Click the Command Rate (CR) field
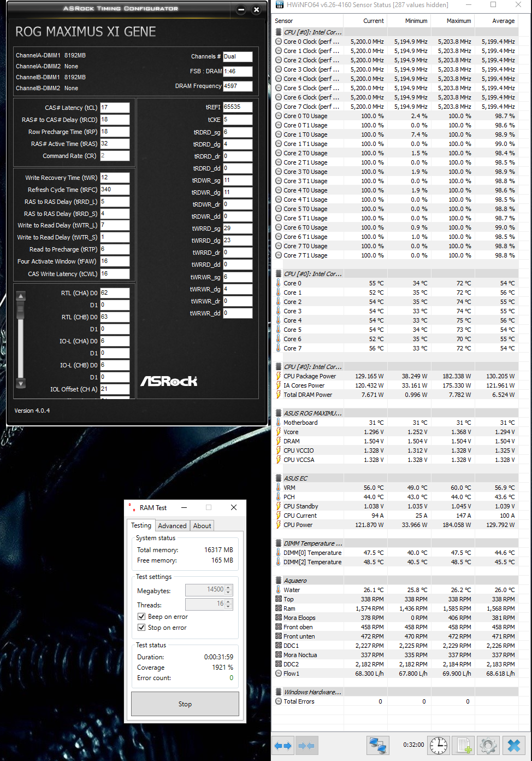This screenshot has height=761, width=532. [115, 156]
